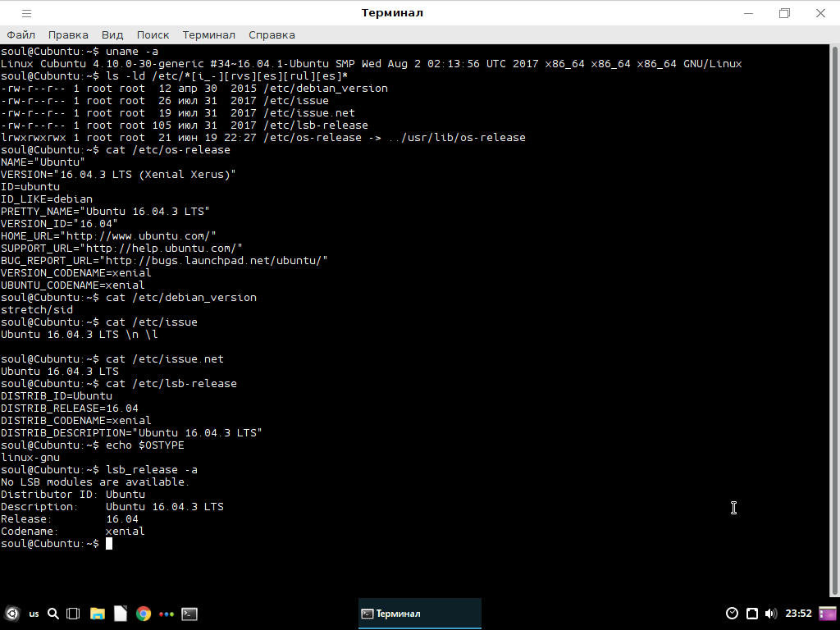This screenshot has width=840, height=630.
Task: Click the 'No LSB modules are available.' line
Action: 95,482
